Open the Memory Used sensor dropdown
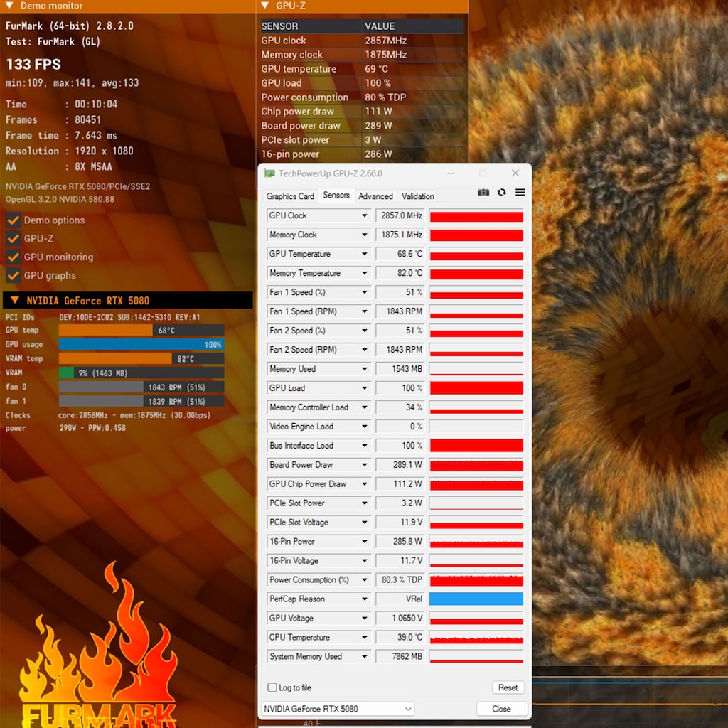The image size is (728, 728). point(365,369)
